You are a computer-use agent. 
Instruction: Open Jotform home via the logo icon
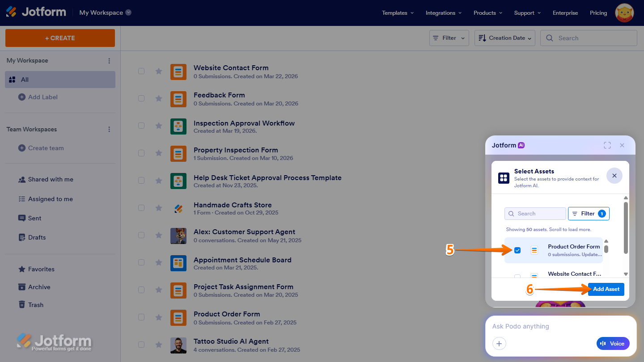[x=11, y=11]
